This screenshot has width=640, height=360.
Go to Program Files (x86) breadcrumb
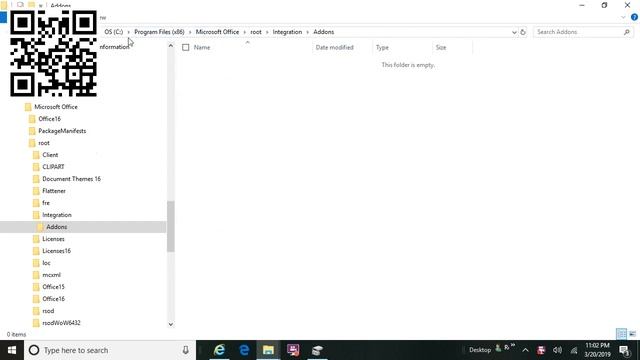[159, 32]
